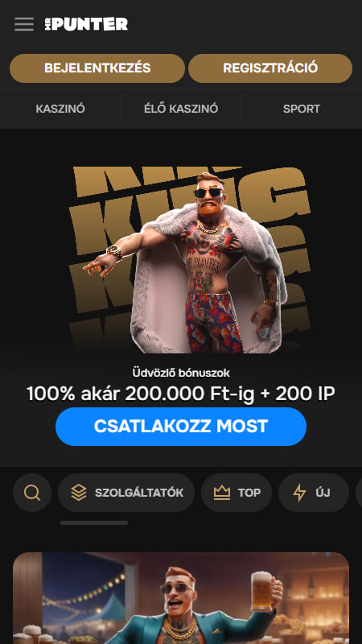Click the lightning bolt new games icon
Viewport: 362px width, 644px height.
[x=299, y=493]
